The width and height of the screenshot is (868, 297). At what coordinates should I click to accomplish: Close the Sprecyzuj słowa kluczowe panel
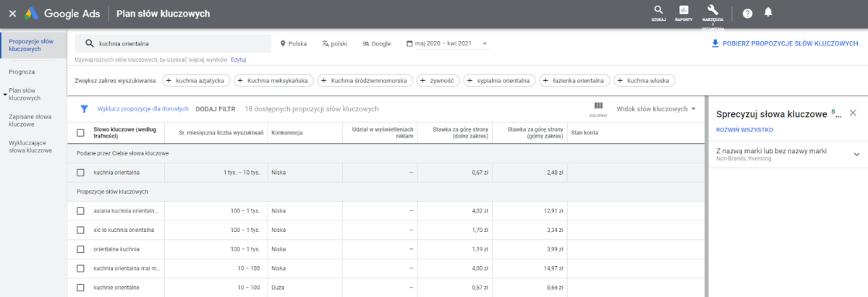[852, 113]
